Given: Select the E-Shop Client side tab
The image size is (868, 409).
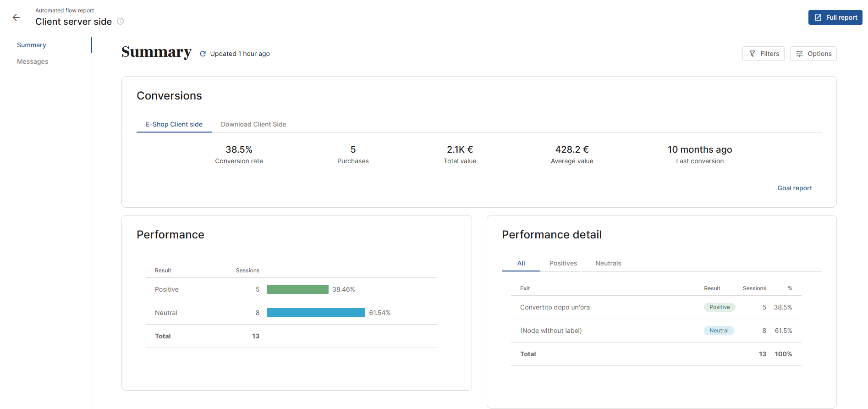Looking at the screenshot, I should pyautogui.click(x=174, y=124).
